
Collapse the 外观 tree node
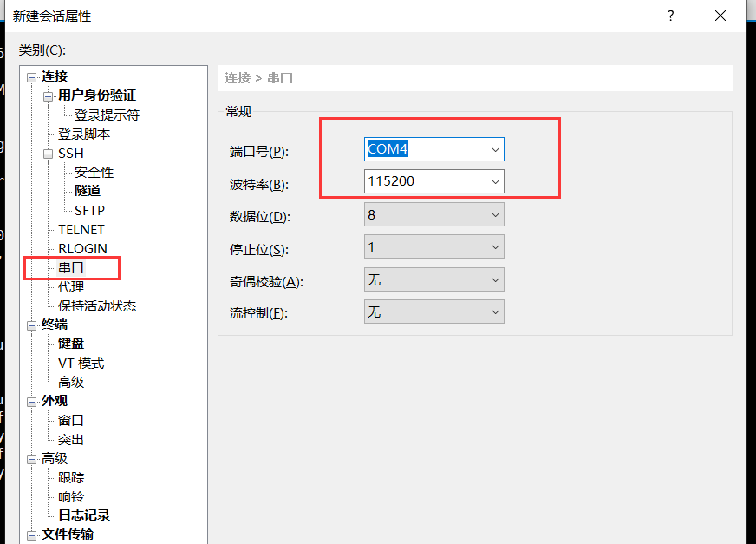[x=32, y=401]
